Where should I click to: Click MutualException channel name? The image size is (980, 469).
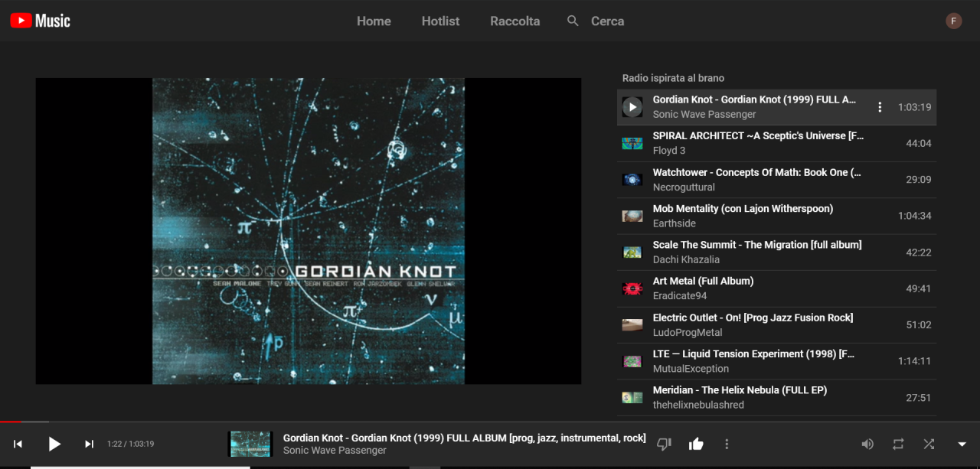(x=691, y=369)
